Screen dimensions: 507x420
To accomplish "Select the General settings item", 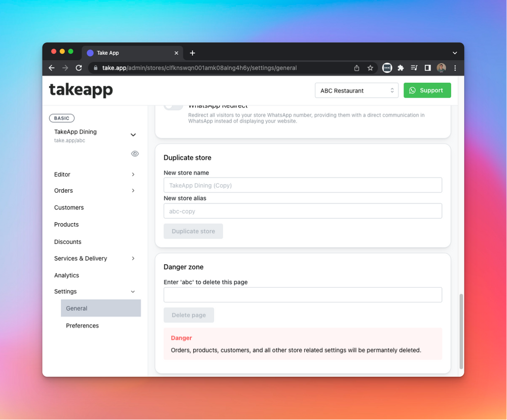I will [x=101, y=308].
